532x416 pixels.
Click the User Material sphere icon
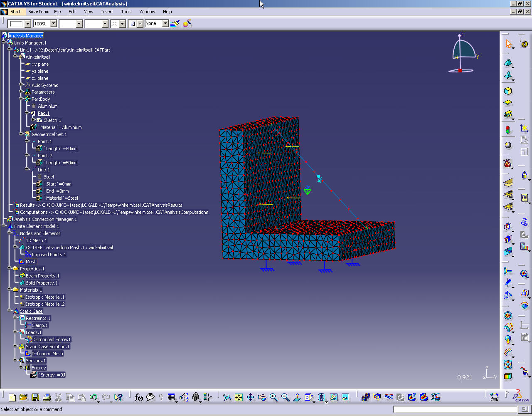(x=508, y=145)
